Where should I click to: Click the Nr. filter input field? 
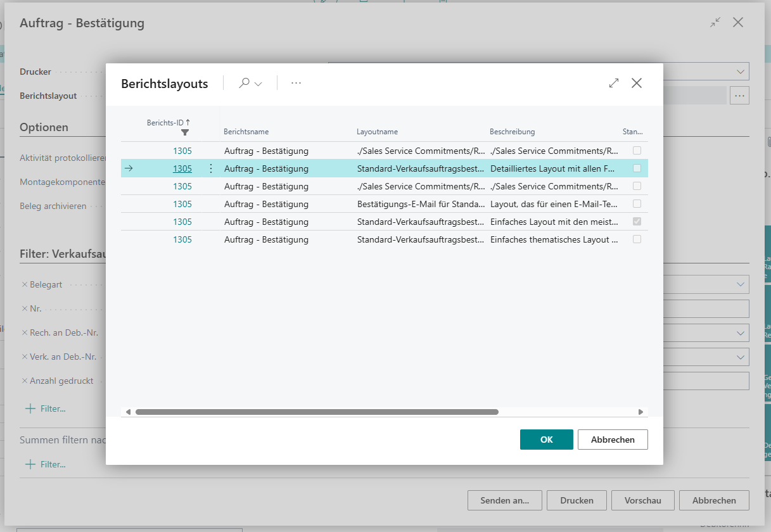706,308
